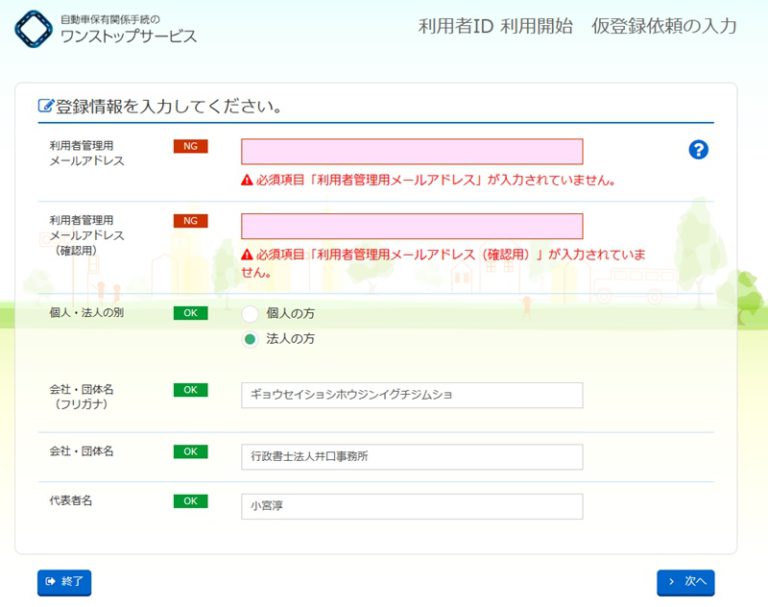This screenshot has height=607, width=768.
Task: Click the NG badge for メールアドレス（確認用）
Action: [191, 220]
